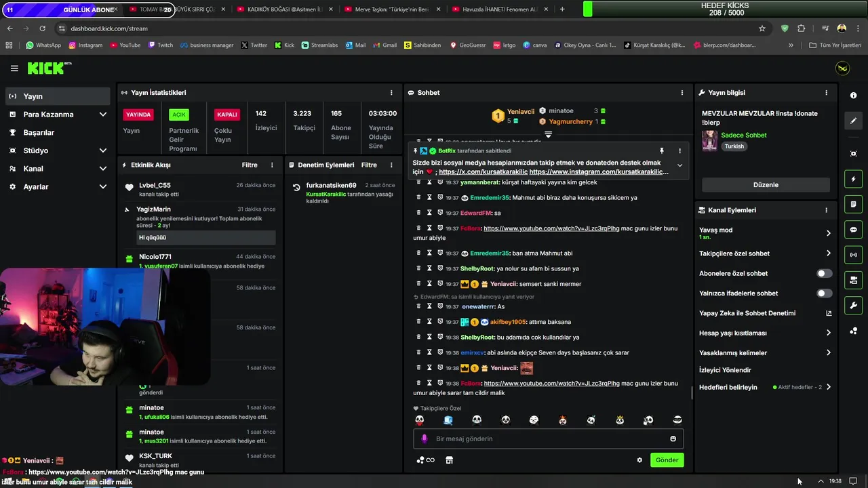Open the external link icon for Yapay Zeka Denetimi
The image size is (868, 488).
pyautogui.click(x=828, y=313)
